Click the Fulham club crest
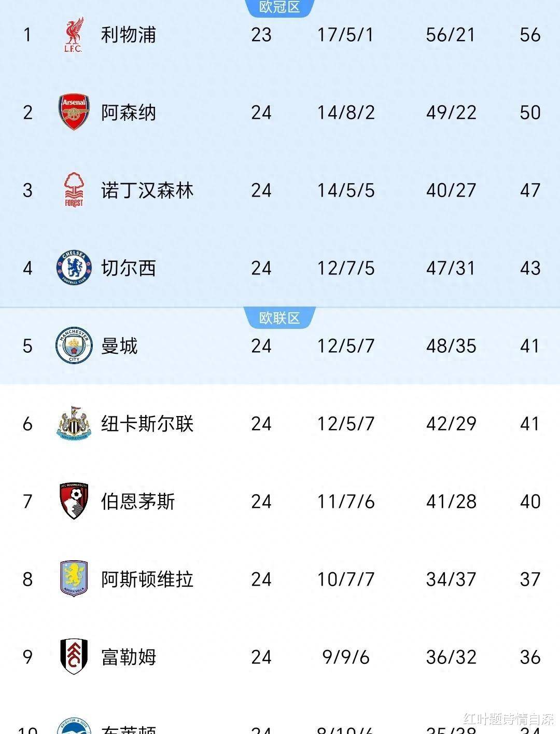The height and width of the screenshot is (734, 560). tap(74, 657)
